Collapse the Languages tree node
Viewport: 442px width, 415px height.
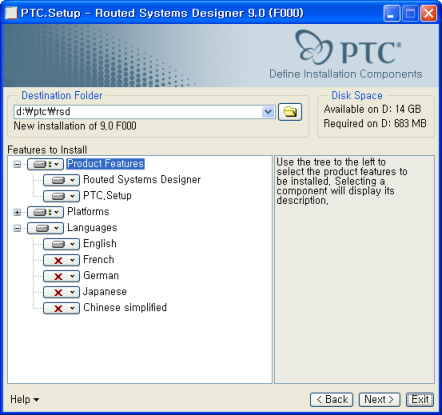pos(17,228)
